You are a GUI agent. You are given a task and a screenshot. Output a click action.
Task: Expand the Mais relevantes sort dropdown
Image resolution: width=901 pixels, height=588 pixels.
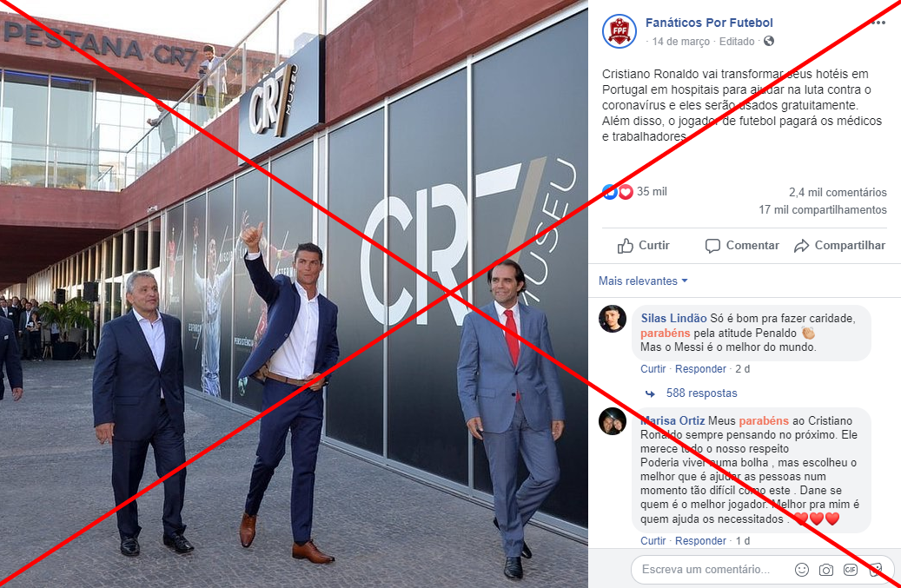[x=643, y=281]
